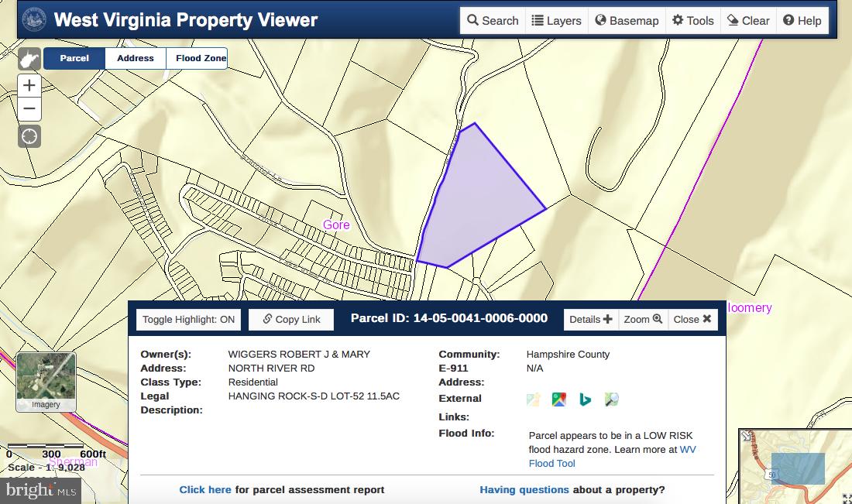Click the magnifier map external link icon
The height and width of the screenshot is (504, 852).
point(612,399)
